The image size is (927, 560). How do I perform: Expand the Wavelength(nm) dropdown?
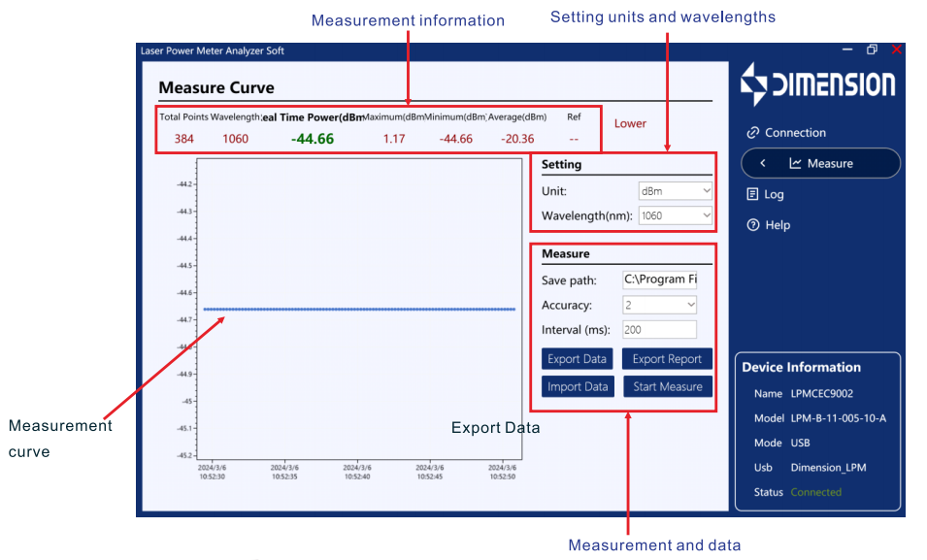point(676,215)
